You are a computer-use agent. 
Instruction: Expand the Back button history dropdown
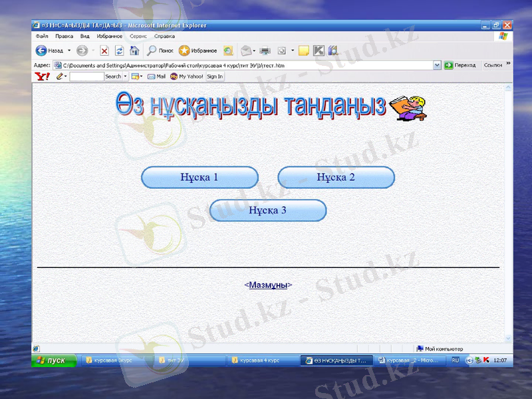(68, 49)
